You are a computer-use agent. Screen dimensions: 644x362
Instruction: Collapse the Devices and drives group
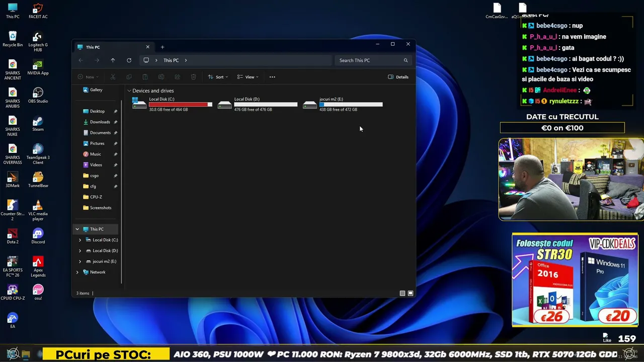pyautogui.click(x=129, y=91)
